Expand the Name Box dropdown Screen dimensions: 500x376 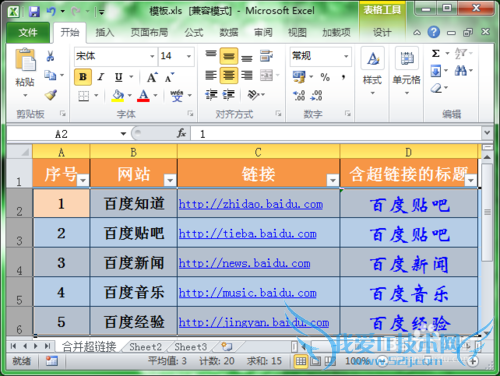pos(123,134)
